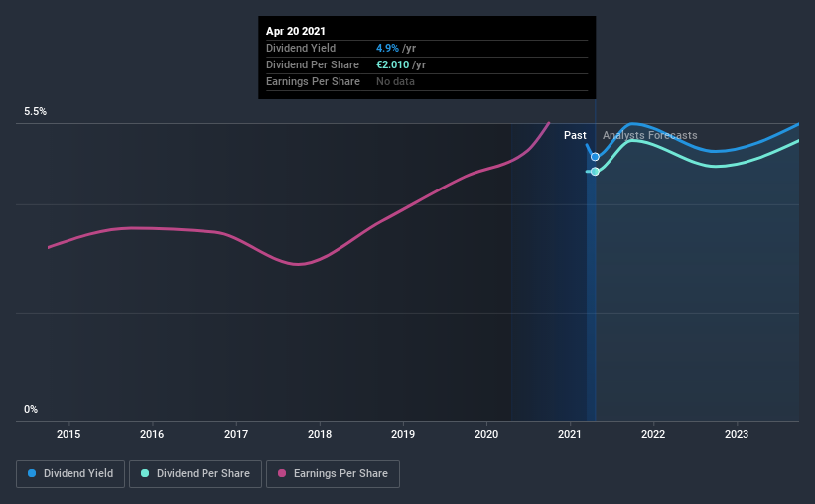The height and width of the screenshot is (504, 815).
Task: Select the teal Dividend Per Share data point marker
Action: click(595, 172)
